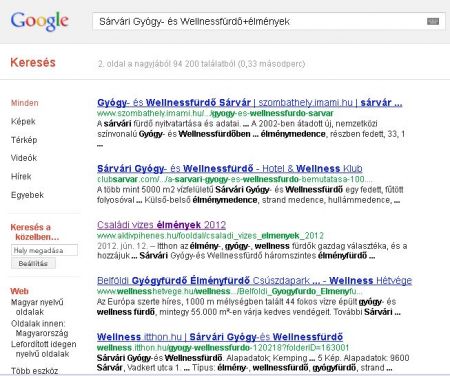Open the on-screen keyboard icon in search box
Viewport: 450px width, 376px height.
433,22
